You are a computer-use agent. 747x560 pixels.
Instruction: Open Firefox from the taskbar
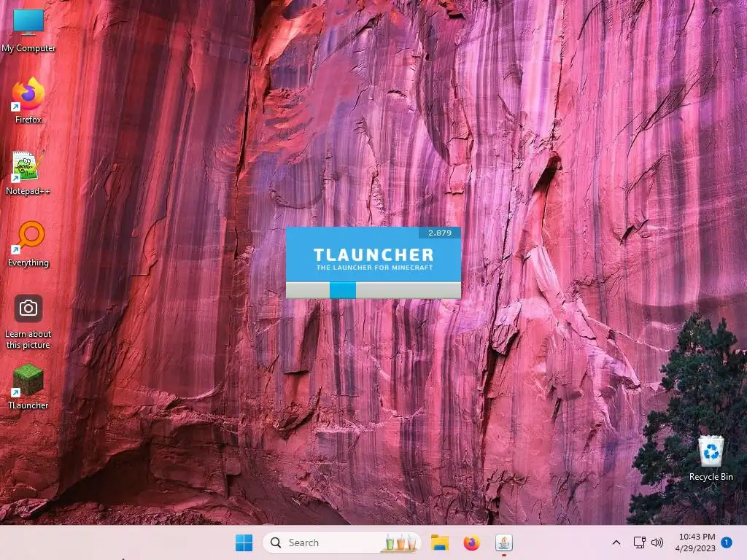pyautogui.click(x=472, y=542)
